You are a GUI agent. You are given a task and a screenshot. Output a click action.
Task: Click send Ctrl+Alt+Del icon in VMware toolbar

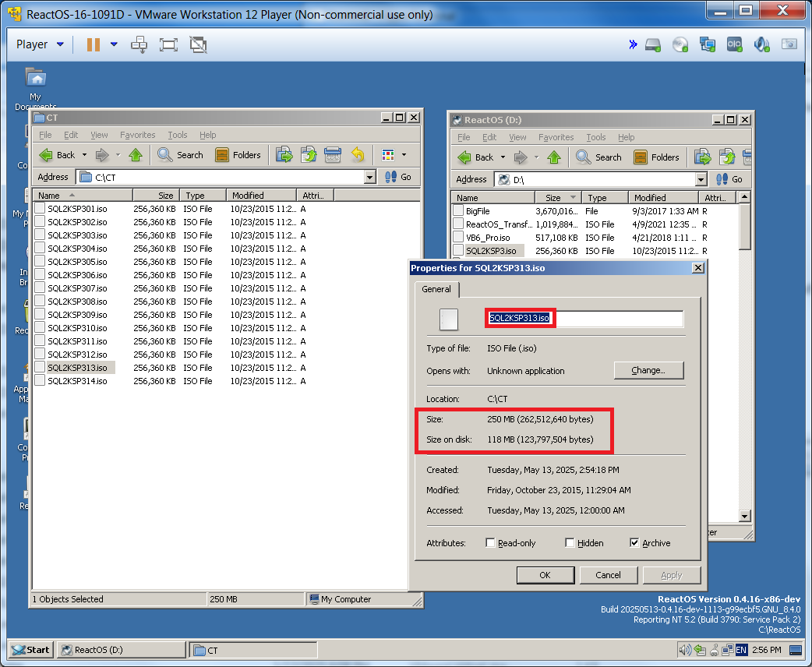(139, 44)
